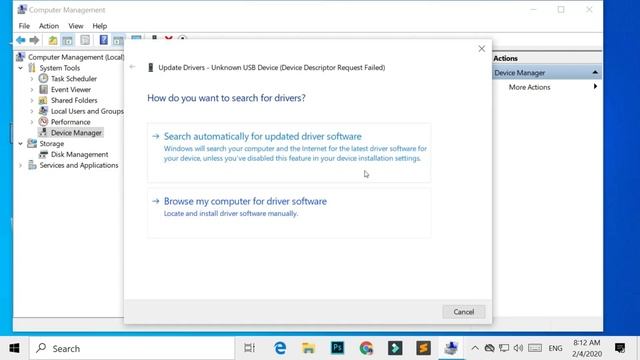Toggle the Show/Hide Console Tree toolbar icon
This screenshot has width=640, height=360.
pyautogui.click(x=67, y=40)
